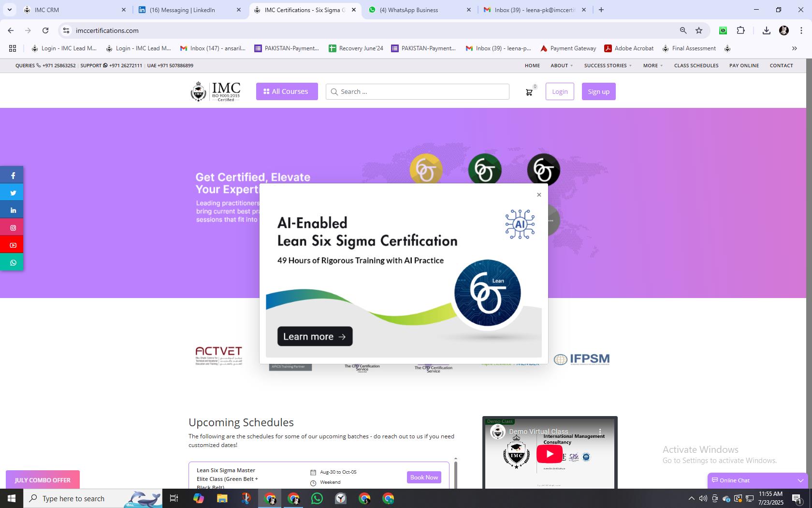Go back using browser back arrow
Screen dimensions: 812x508
point(11,30)
